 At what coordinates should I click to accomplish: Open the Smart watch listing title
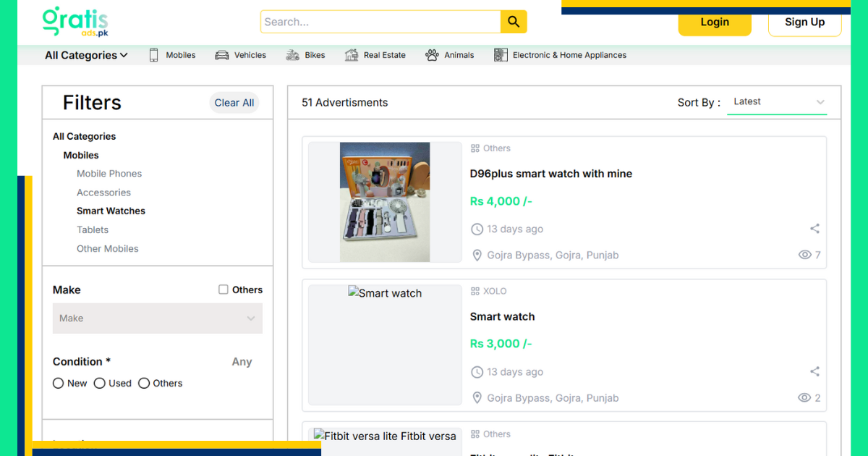pyautogui.click(x=503, y=317)
